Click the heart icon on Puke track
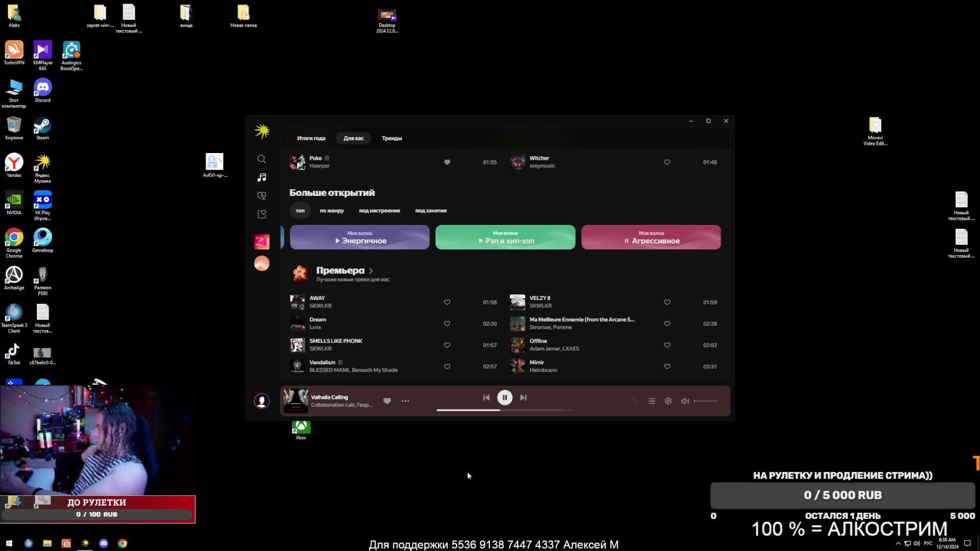This screenshot has width=980, height=551. (447, 161)
